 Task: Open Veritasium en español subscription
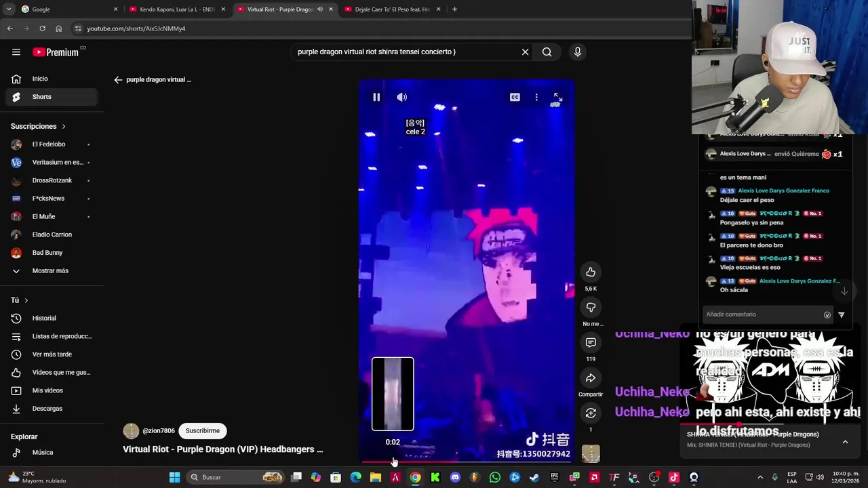(x=52, y=162)
